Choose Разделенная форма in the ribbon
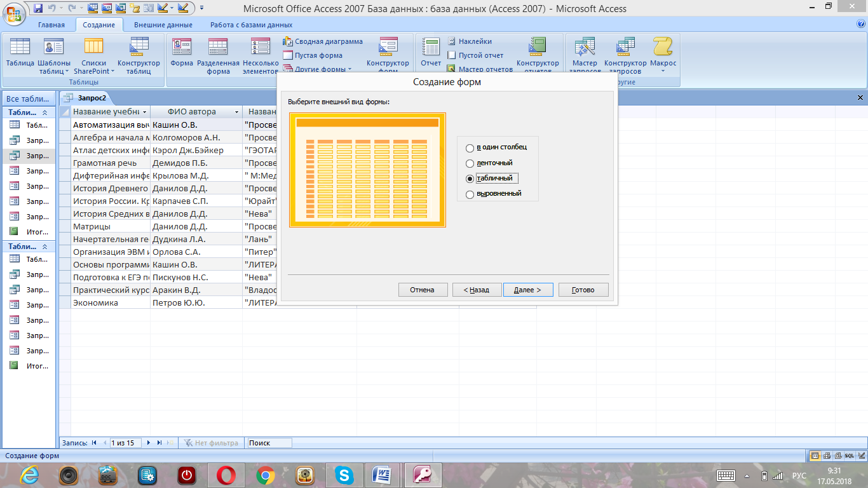This screenshot has height=488, width=868. click(218, 56)
